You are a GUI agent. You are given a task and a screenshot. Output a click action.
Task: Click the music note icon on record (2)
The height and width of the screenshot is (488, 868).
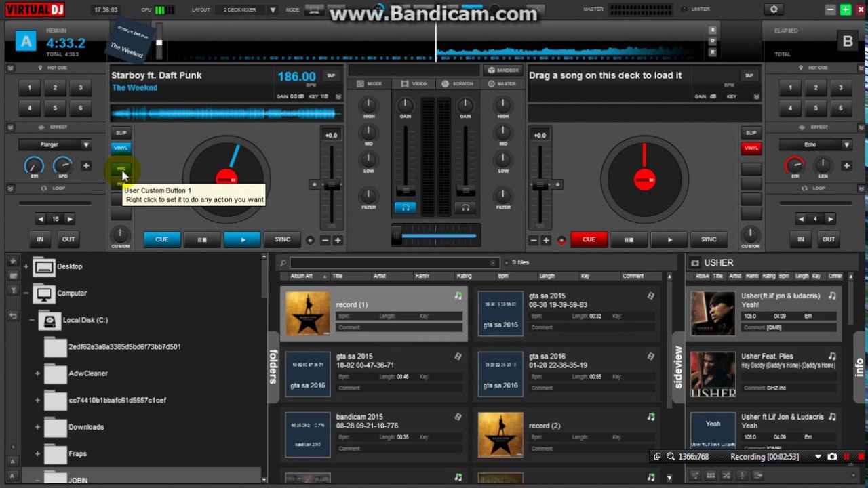click(651, 417)
